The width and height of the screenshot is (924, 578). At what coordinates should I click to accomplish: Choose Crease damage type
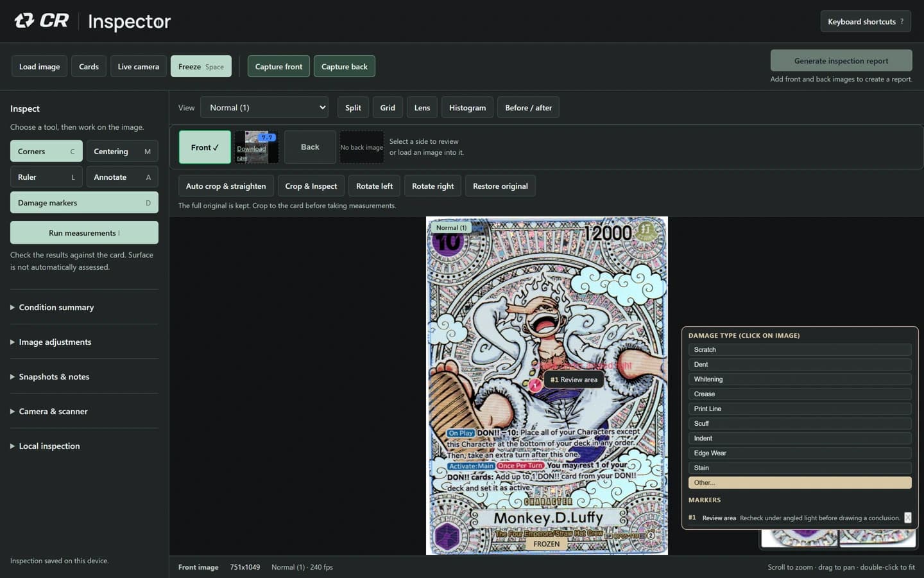[x=800, y=394]
